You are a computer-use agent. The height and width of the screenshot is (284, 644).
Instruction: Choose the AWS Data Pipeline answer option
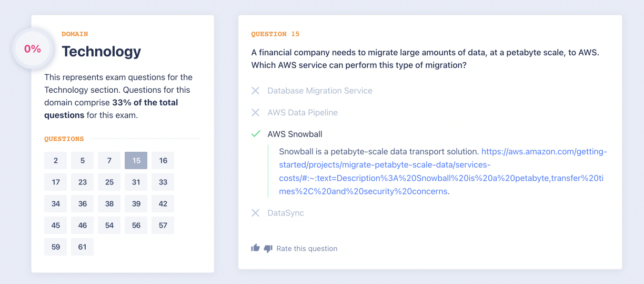pyautogui.click(x=303, y=112)
